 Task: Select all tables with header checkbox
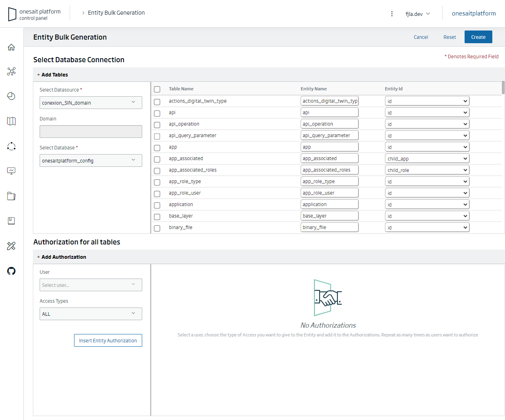[157, 89]
